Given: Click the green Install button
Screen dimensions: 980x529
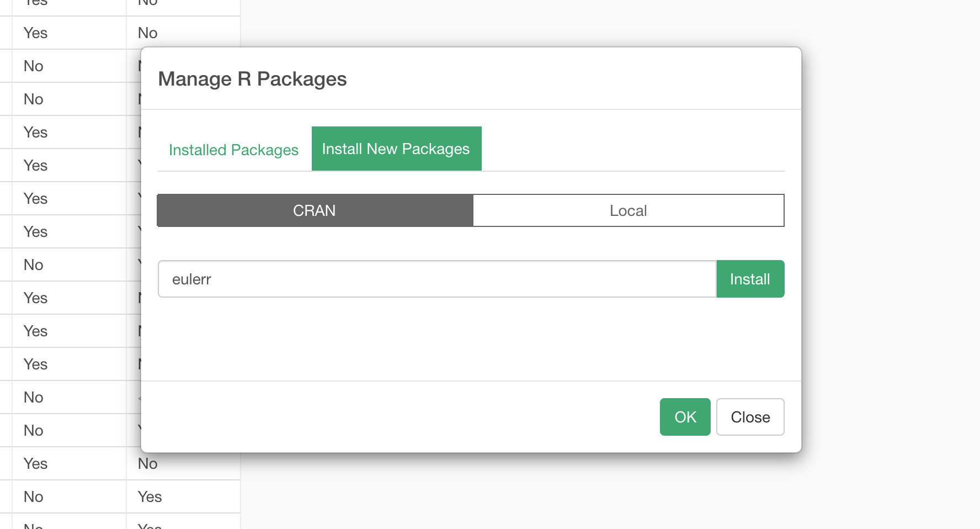Looking at the screenshot, I should pyautogui.click(x=750, y=279).
